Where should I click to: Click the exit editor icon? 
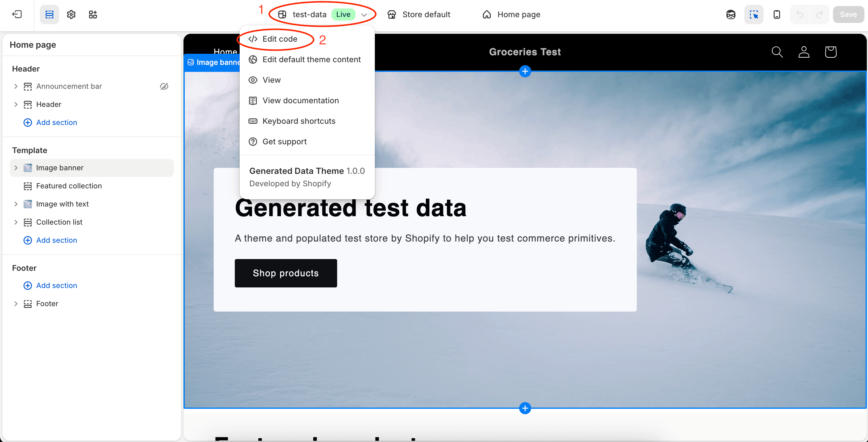tap(17, 14)
